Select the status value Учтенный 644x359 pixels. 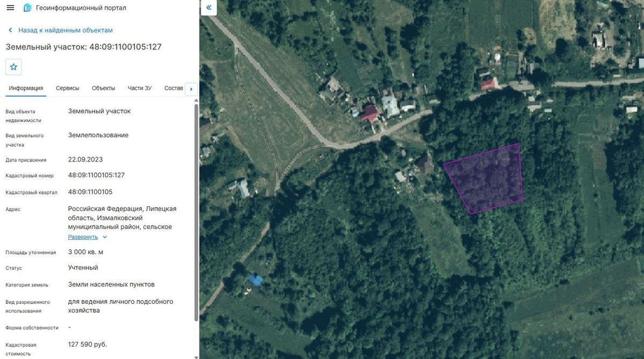(x=83, y=267)
